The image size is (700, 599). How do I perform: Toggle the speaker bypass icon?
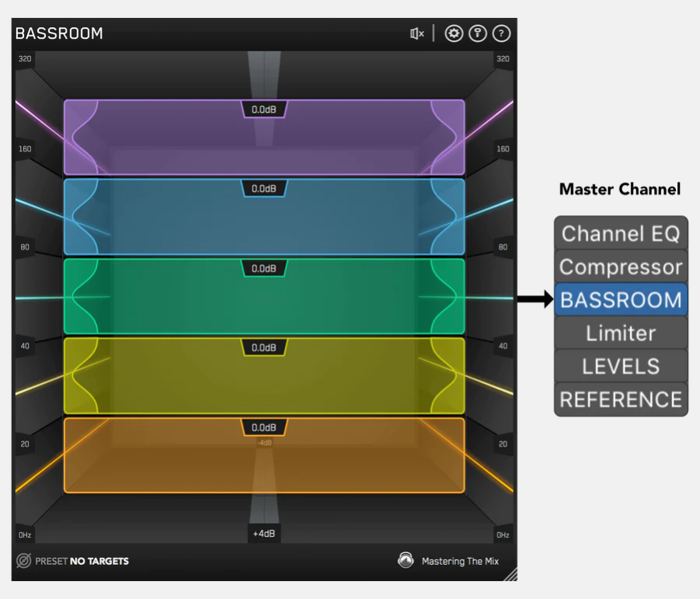[x=417, y=33]
